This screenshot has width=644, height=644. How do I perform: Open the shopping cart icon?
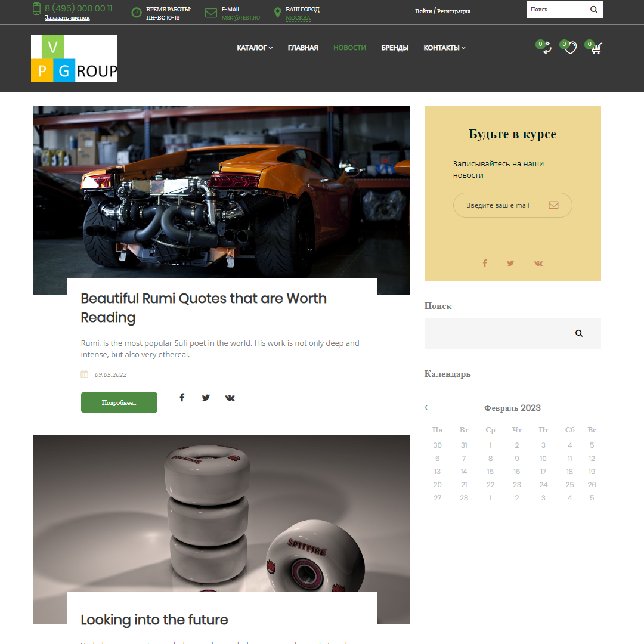[x=596, y=49]
